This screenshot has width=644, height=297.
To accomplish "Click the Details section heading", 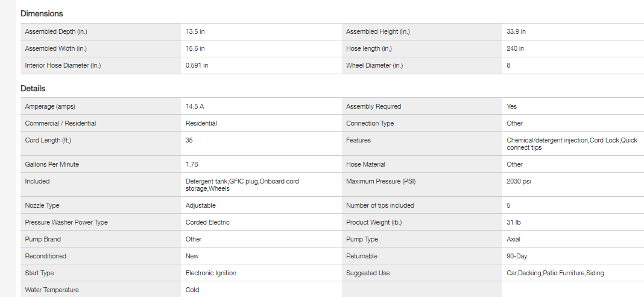I will 33,88.
